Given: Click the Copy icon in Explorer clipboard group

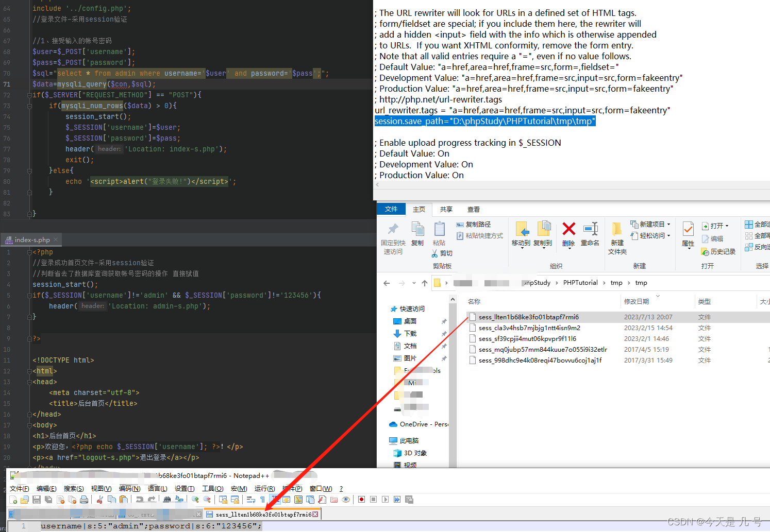Looking at the screenshot, I should click(417, 229).
